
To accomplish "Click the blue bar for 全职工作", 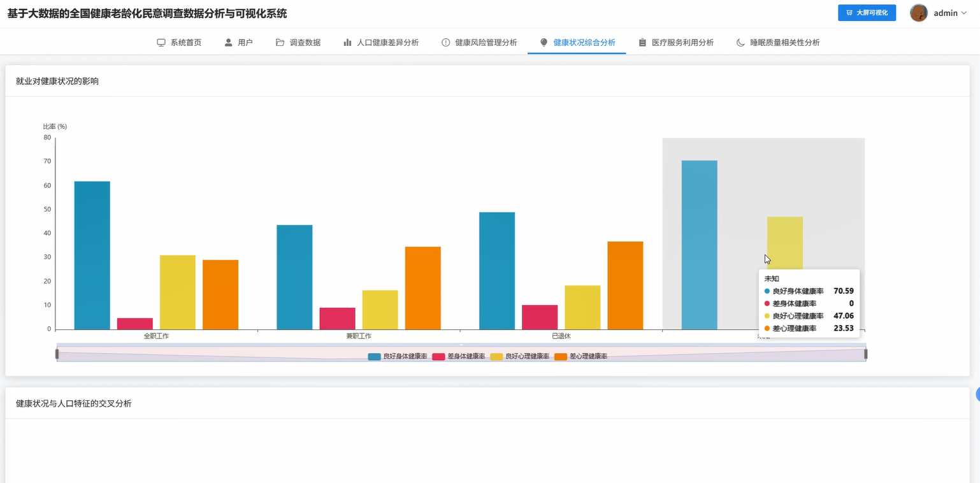I will tap(92, 256).
